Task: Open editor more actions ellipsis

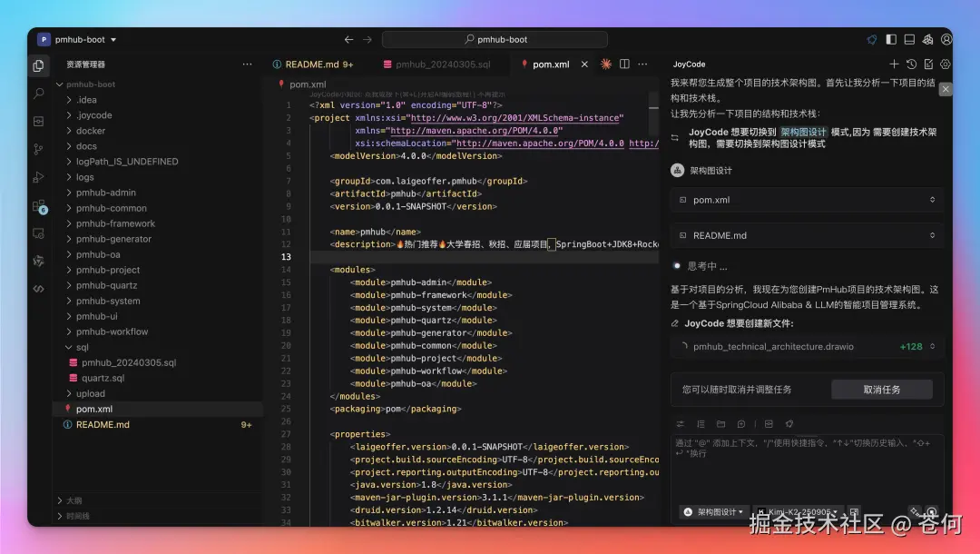Action: click(x=642, y=64)
